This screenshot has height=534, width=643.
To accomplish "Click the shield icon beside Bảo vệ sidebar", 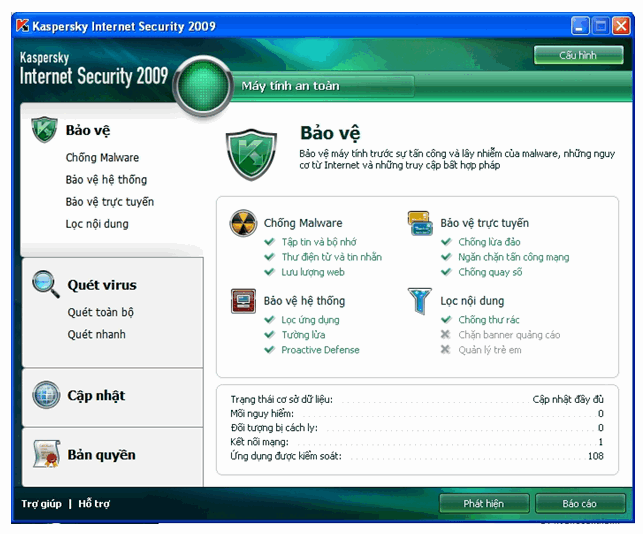I will pyautogui.click(x=44, y=130).
